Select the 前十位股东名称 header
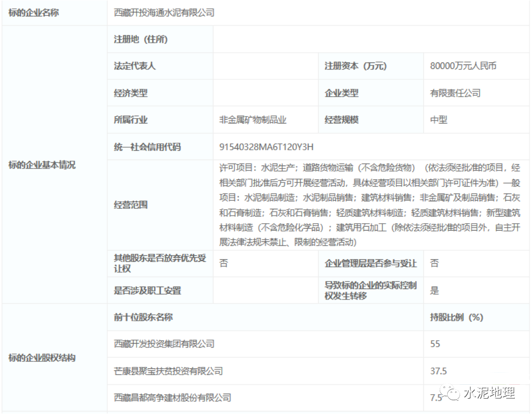This screenshot has width=532, height=416. coord(143,317)
